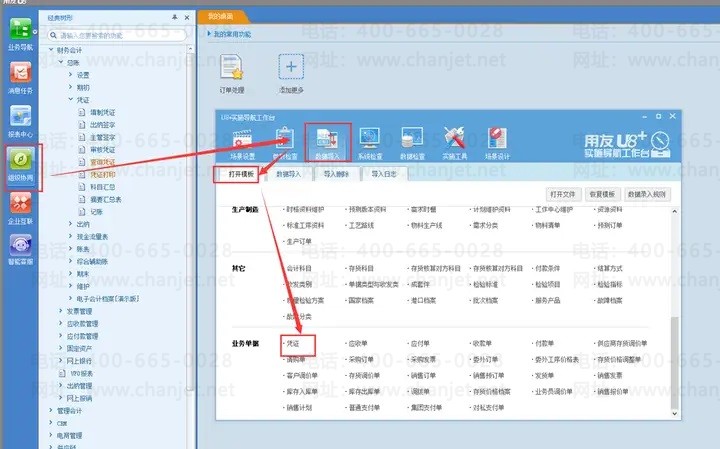Viewport: 720px width, 449px height.
Task: Click the 数据录入规则 button
Action: [x=647, y=194]
